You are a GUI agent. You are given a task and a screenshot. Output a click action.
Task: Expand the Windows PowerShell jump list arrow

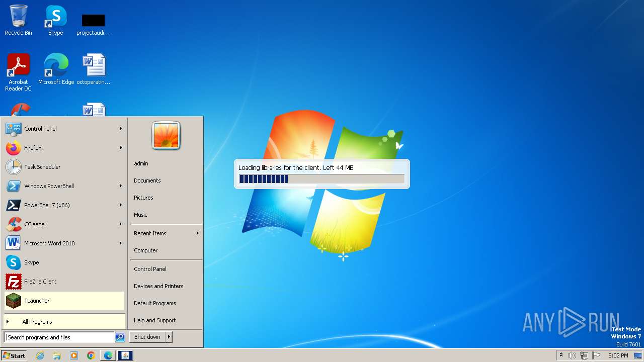tap(120, 186)
